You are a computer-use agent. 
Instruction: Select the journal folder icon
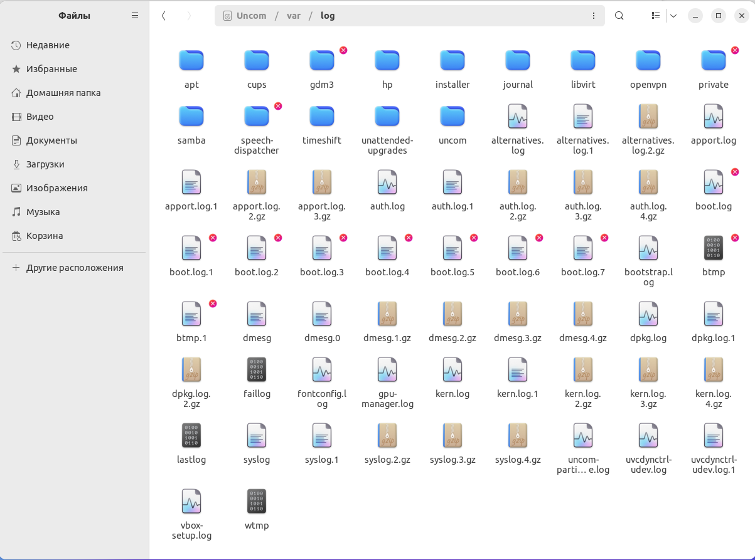(x=517, y=61)
